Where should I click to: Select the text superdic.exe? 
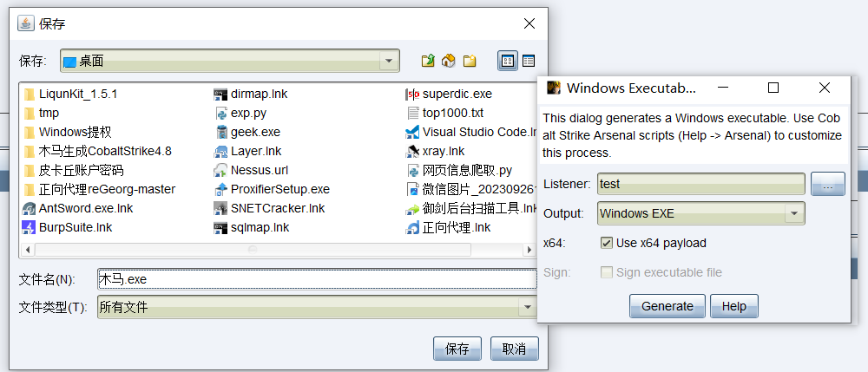point(457,95)
